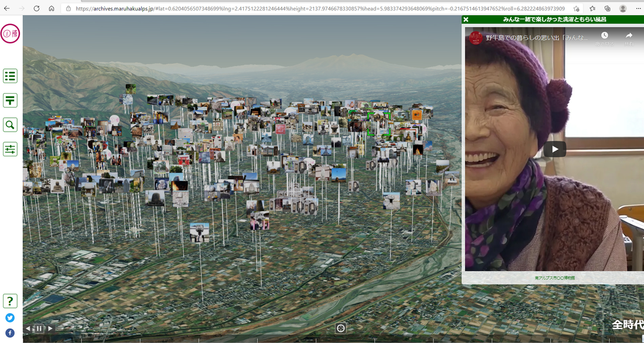Reload the page using browser refresh button
Viewport: 644px width, 343px height.
pos(36,9)
